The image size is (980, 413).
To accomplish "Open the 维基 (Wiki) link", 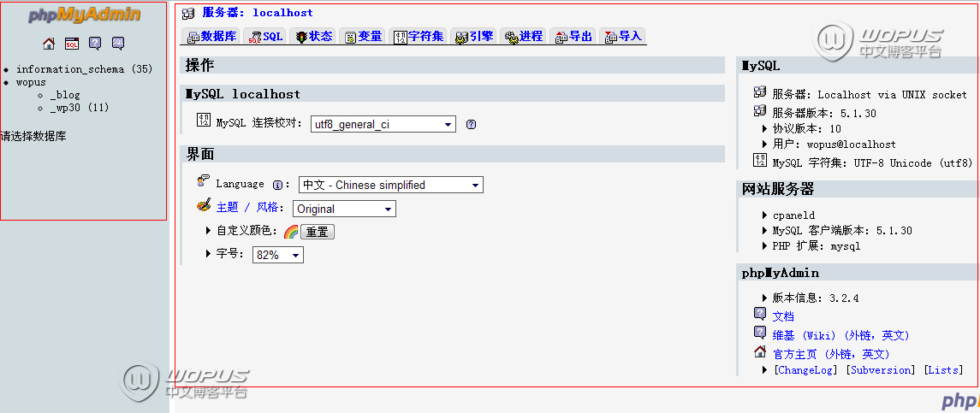I will click(x=840, y=335).
